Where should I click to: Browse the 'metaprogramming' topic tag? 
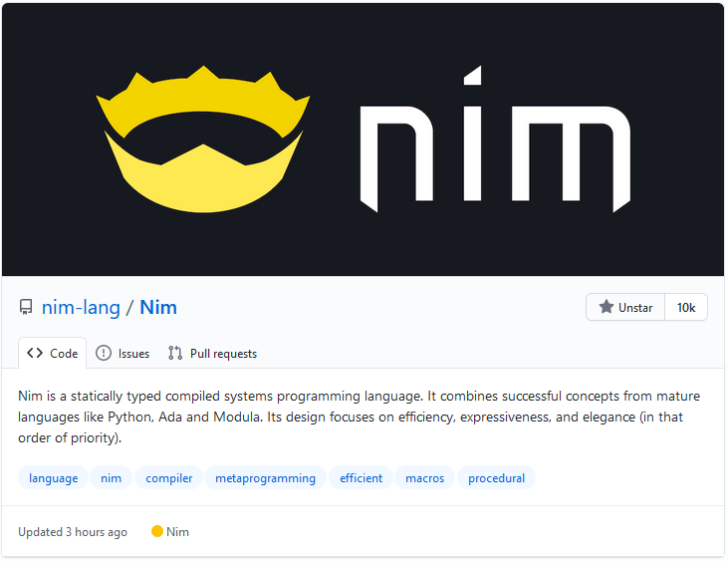tap(265, 478)
